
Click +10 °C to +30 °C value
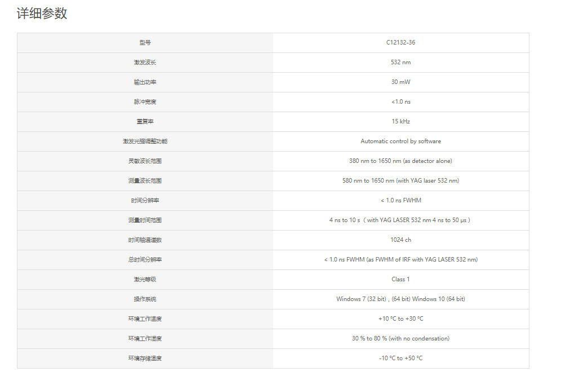tap(400, 319)
